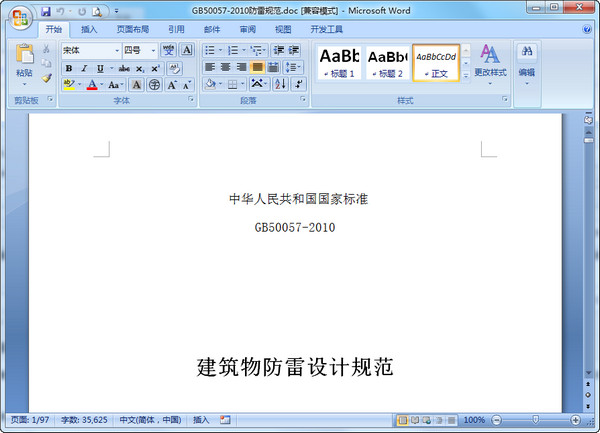Apply the 正文 style
This screenshot has height=433, width=600.
click(436, 63)
